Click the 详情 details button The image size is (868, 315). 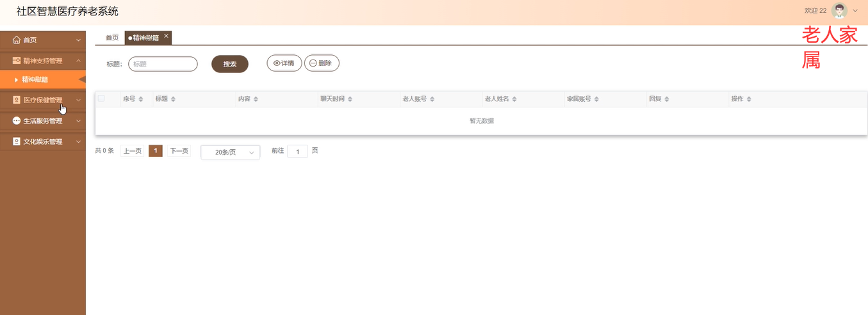pos(284,63)
